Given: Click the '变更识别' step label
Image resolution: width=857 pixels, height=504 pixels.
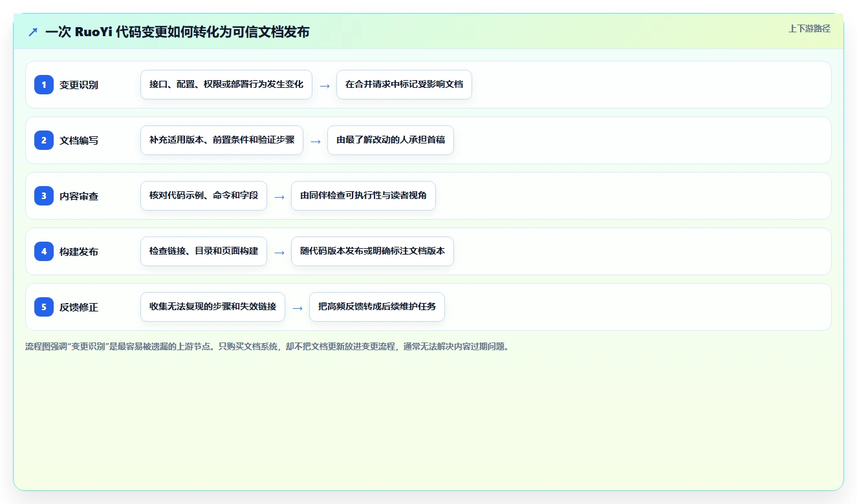Looking at the screenshot, I should 79,85.
